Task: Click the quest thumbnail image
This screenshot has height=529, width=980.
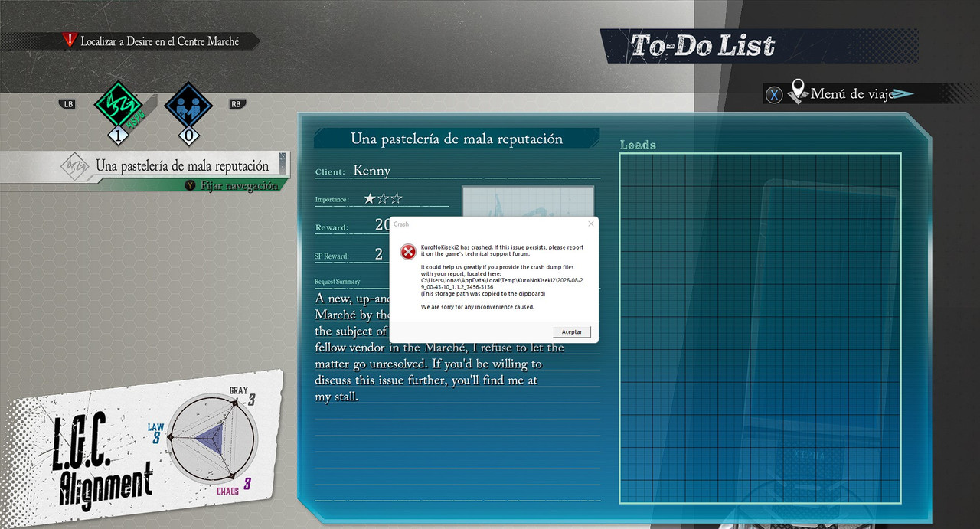Action: (528, 202)
